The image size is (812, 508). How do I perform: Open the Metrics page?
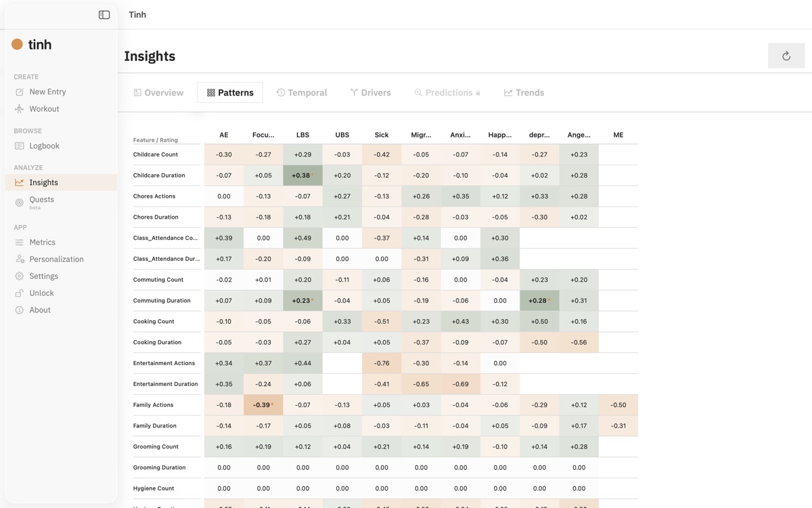(61, 242)
